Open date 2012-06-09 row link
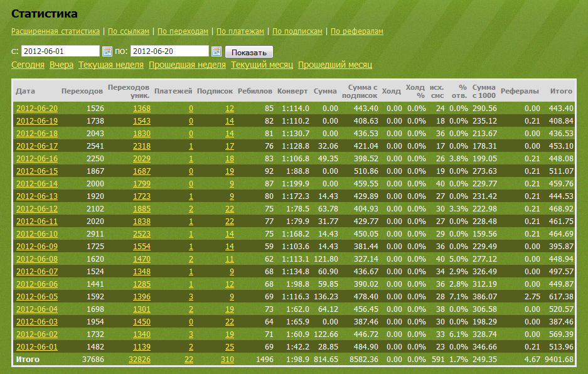The image size is (588, 374). click(37, 247)
